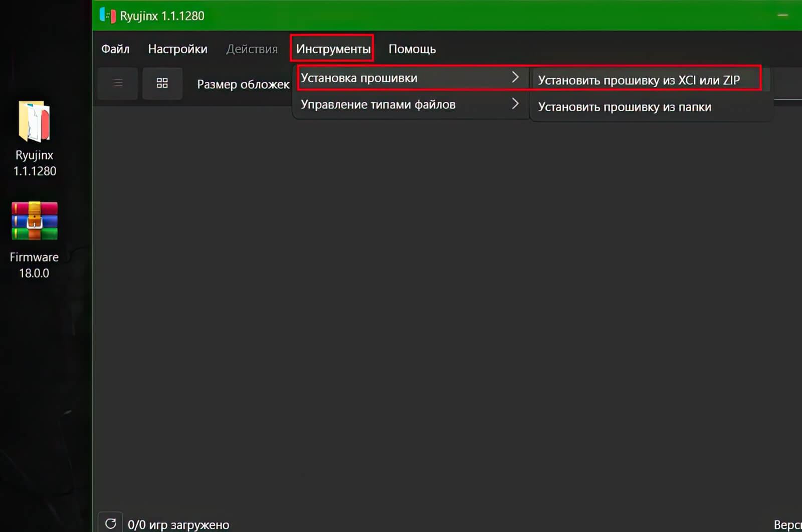Select the Firmware 18.0.0 archive icon
The image size is (802, 532).
point(34,221)
